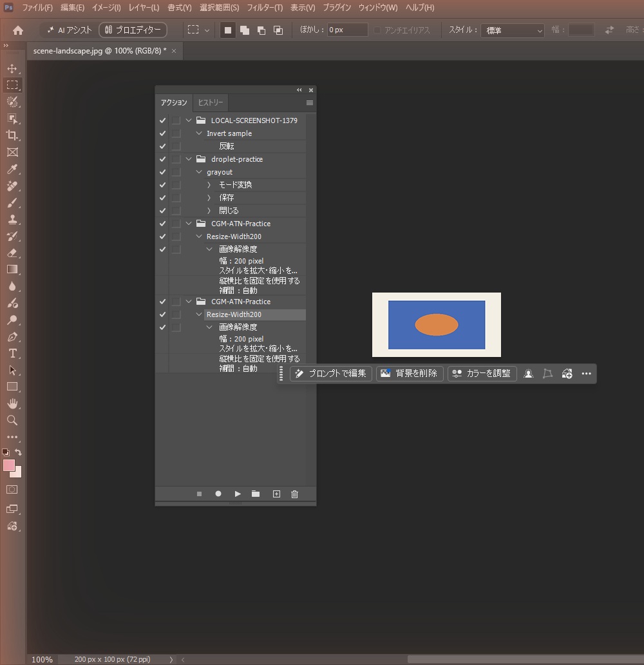The width and height of the screenshot is (644, 665).
Task: Toggle Quick Mask mode
Action: click(12, 490)
